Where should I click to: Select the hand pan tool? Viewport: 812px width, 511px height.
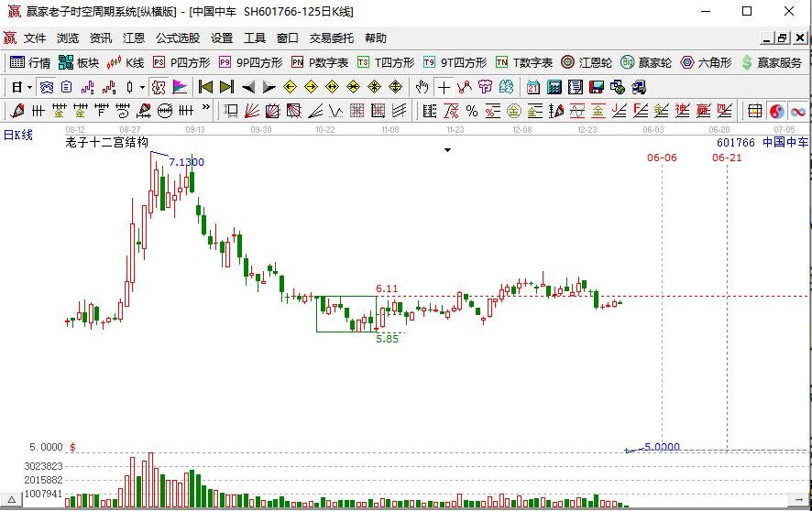422,87
